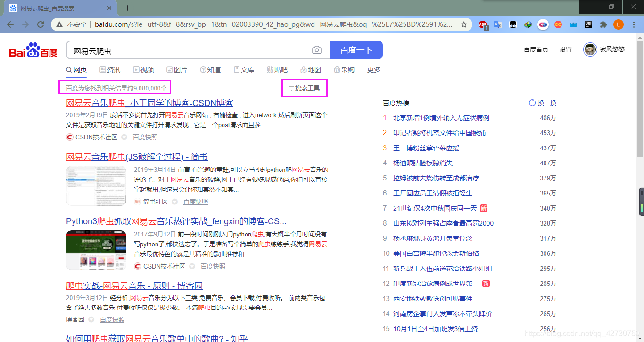Screen dimensions: 644x342
Task: Switch to the 资讯 tab
Action: (x=110, y=70)
